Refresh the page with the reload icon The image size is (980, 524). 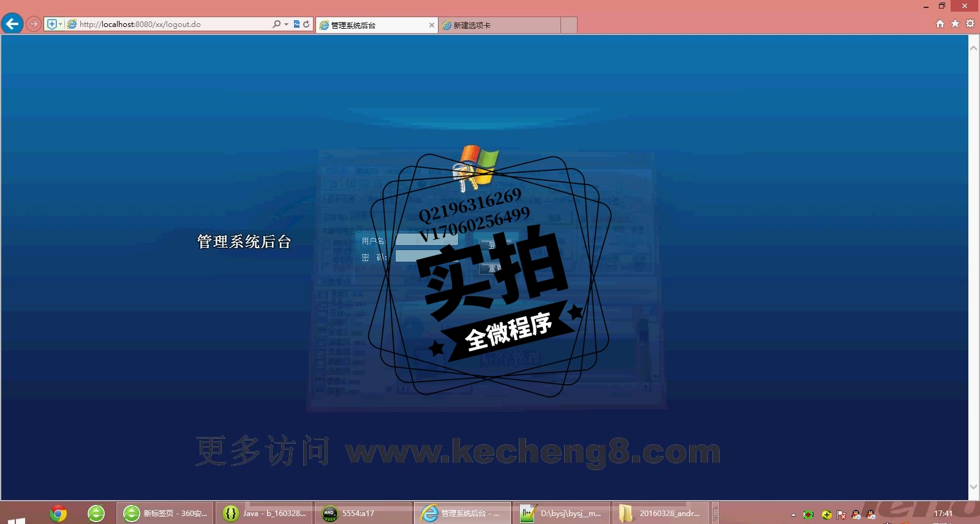[x=306, y=24]
